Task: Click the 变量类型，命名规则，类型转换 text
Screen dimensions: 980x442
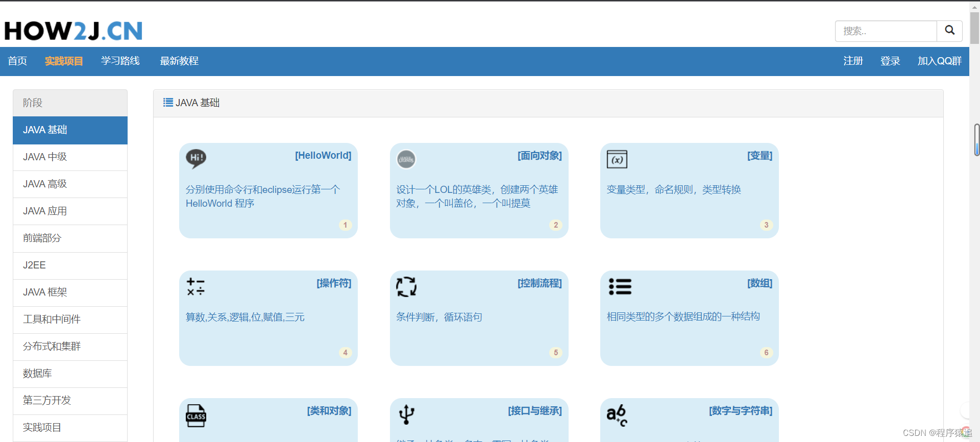Action: tap(674, 190)
